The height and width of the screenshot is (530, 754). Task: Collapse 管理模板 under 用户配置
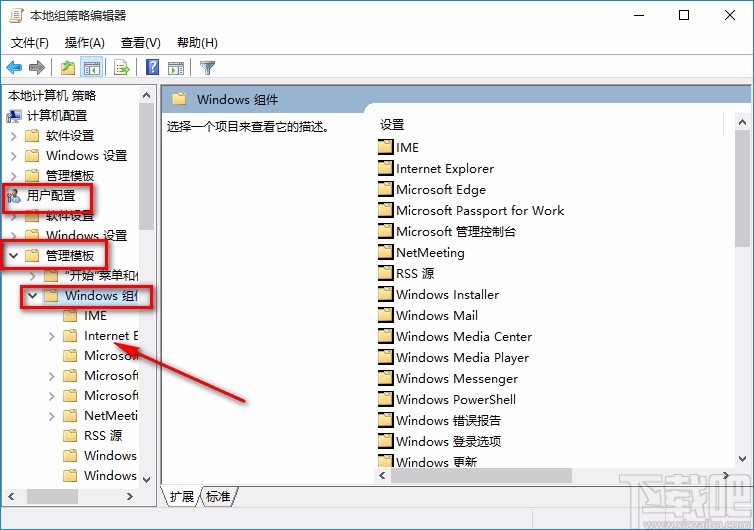13,255
